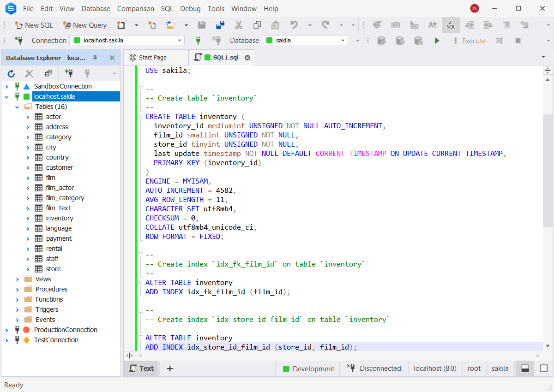Select the inventory table in the tree
The width and height of the screenshot is (554, 392).
point(60,218)
